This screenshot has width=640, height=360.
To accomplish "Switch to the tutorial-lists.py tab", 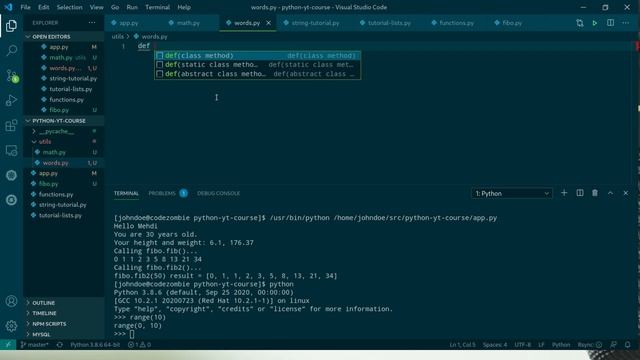I will point(389,23).
